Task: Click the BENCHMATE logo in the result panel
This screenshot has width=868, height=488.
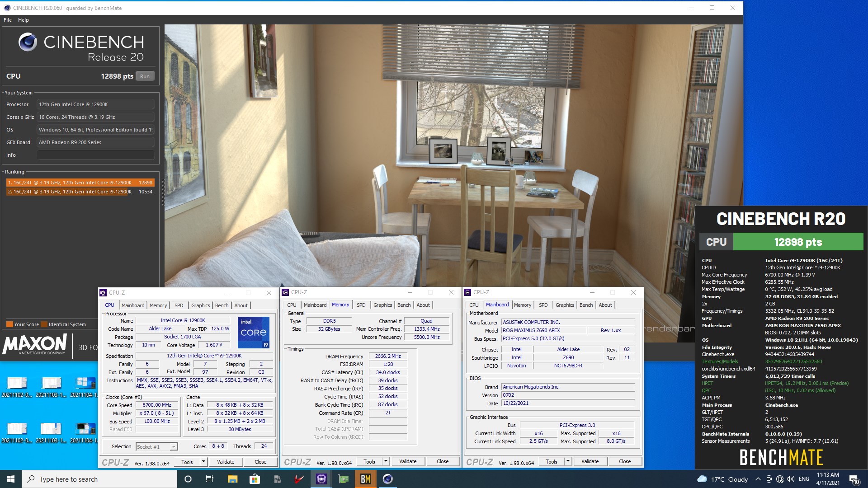Action: pos(781,458)
